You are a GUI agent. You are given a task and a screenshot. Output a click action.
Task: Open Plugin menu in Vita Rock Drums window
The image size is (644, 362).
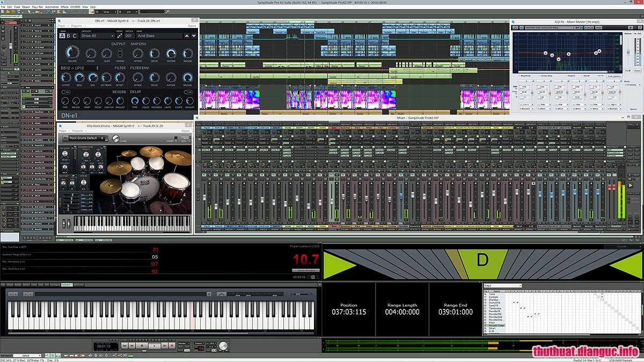(x=62, y=131)
